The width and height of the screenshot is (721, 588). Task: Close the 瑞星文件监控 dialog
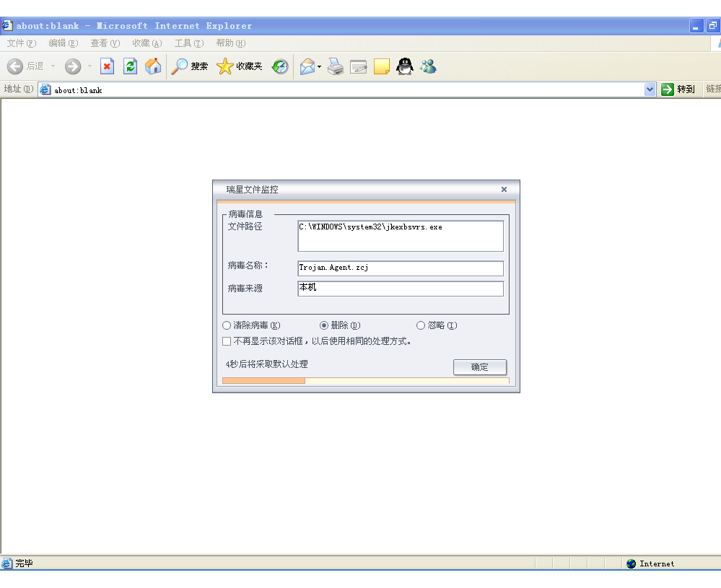click(504, 190)
